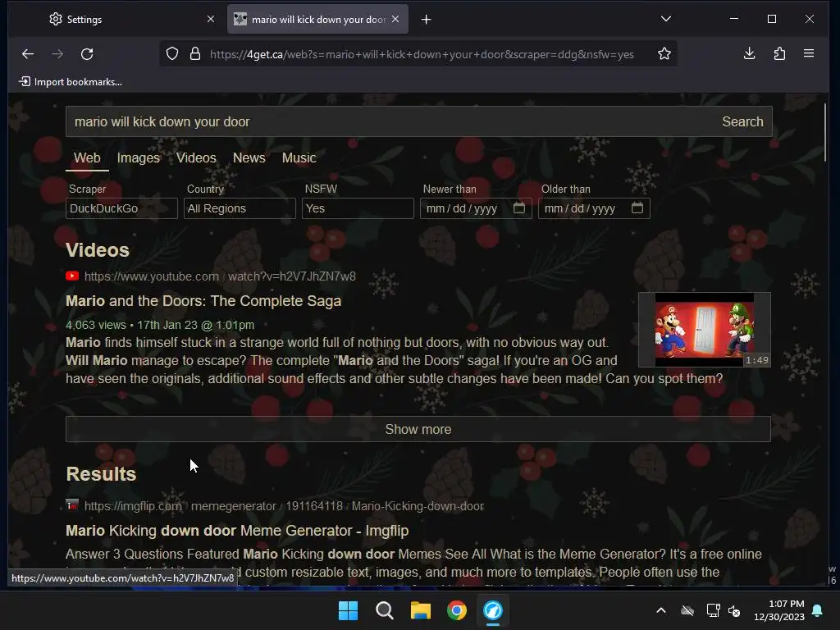The height and width of the screenshot is (630, 840).
Task: Close the Settings tab
Action: [211, 19]
